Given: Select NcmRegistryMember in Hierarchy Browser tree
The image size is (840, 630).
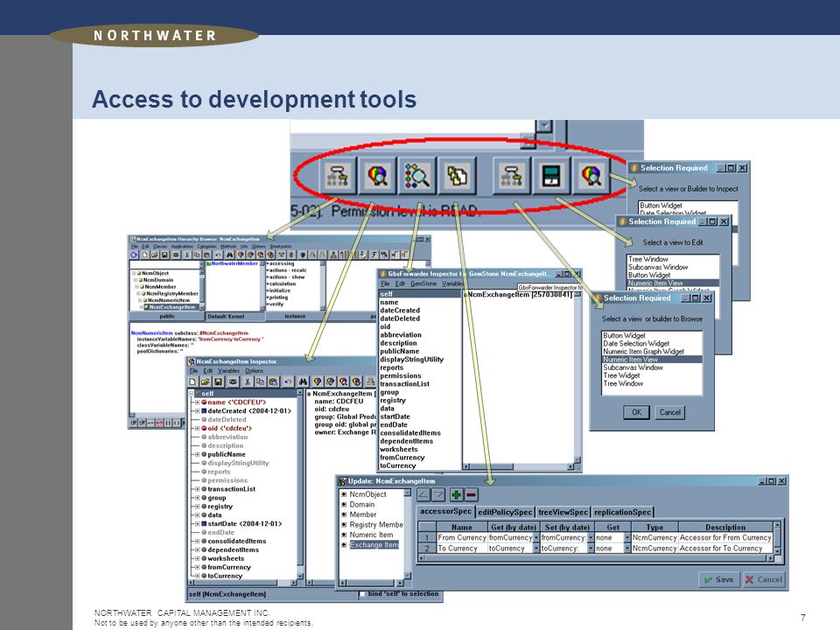Looking at the screenshot, I should click(x=172, y=294).
